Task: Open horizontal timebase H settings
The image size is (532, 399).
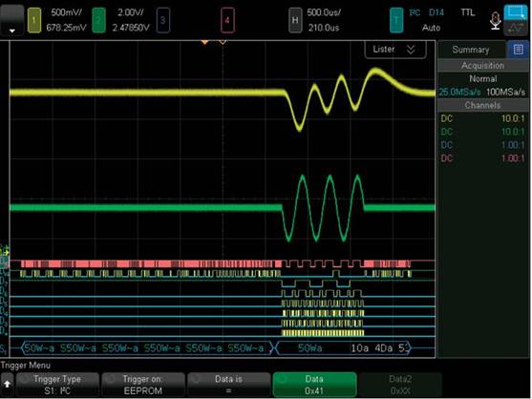Action: [x=295, y=20]
